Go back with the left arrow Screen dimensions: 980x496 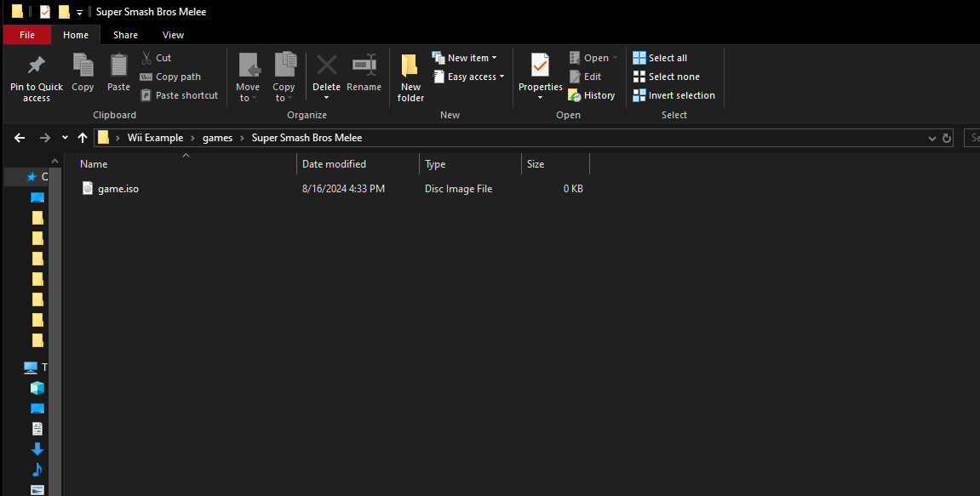20,138
